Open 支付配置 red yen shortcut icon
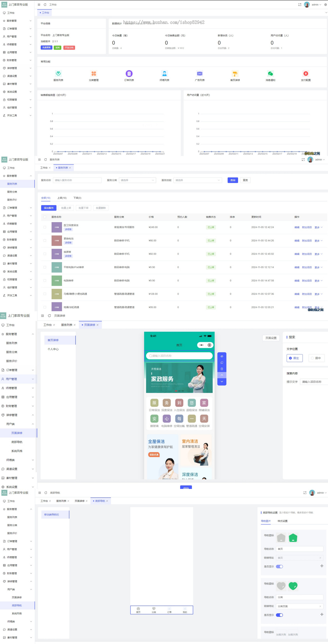The width and height of the screenshot is (328, 644). pyautogui.click(x=306, y=73)
